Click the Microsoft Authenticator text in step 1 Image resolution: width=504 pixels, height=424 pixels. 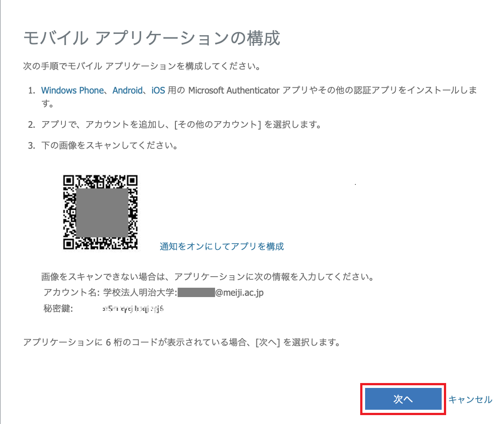tap(234, 90)
